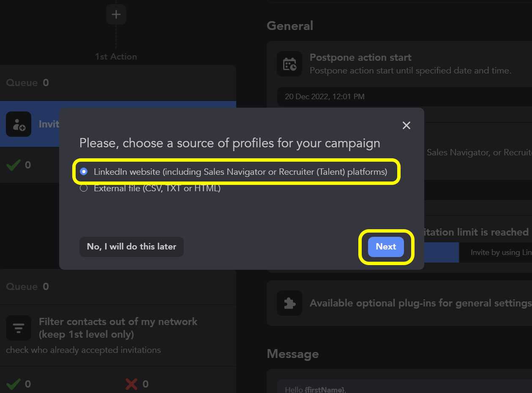
Task: Click the plus icon to add action
Action: [116, 15]
